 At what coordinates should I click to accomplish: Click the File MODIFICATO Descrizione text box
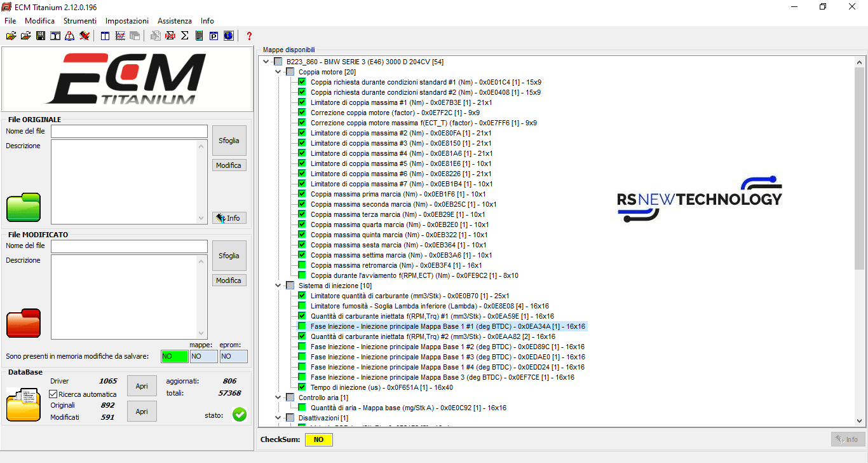pos(130,297)
